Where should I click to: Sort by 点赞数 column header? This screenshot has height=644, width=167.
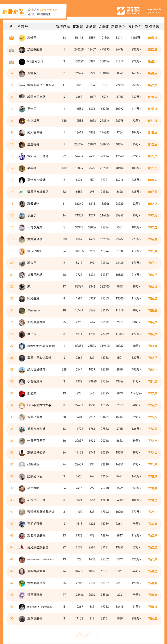pyautogui.click(x=103, y=26)
